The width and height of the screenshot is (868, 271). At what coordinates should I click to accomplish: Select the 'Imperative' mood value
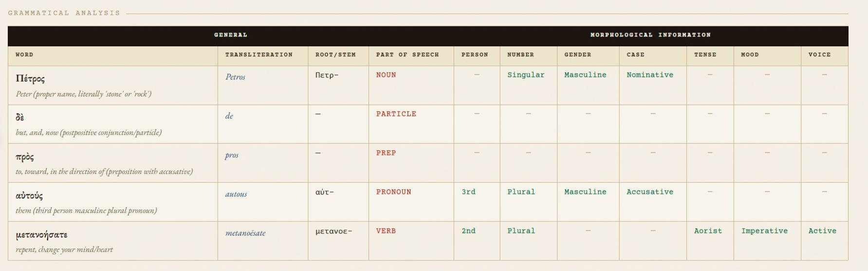764,231
